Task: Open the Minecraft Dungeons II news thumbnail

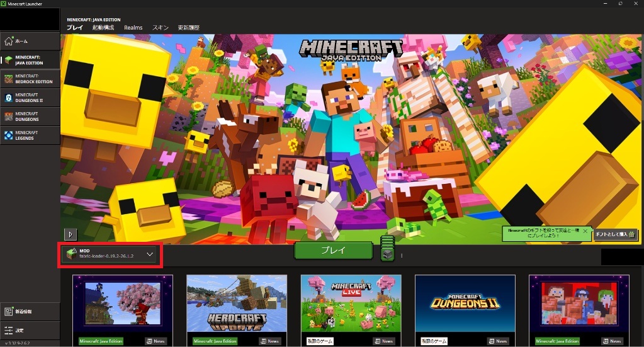Action: pyautogui.click(x=465, y=304)
